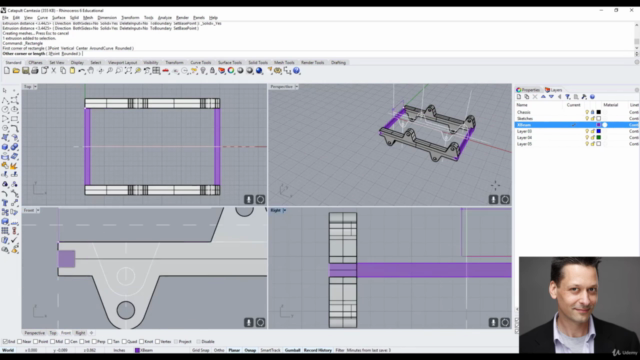Activate the Pan hand tool

(91, 71)
